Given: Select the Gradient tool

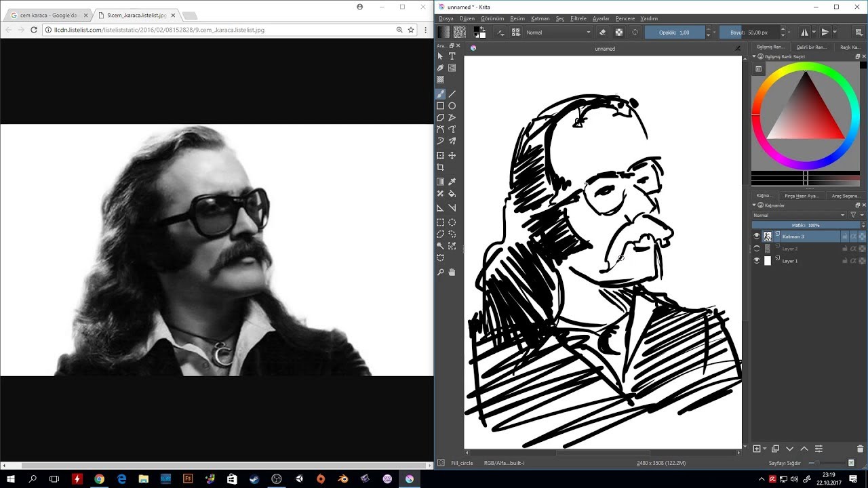Looking at the screenshot, I should pyautogui.click(x=440, y=182).
